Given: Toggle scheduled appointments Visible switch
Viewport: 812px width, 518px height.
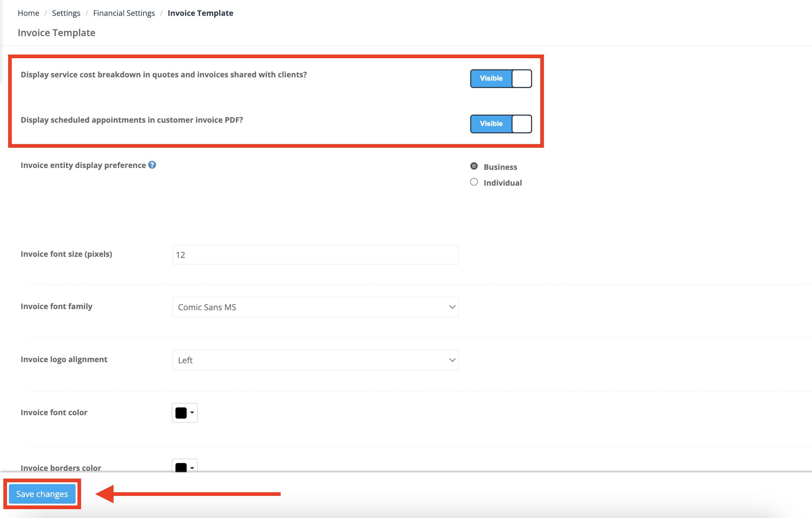Looking at the screenshot, I should pos(501,124).
